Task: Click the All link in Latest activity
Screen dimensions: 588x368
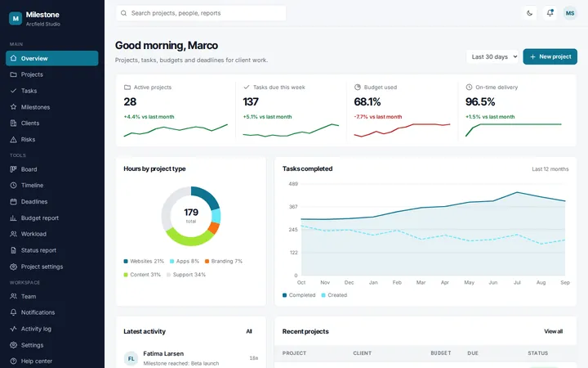Action: click(249, 331)
